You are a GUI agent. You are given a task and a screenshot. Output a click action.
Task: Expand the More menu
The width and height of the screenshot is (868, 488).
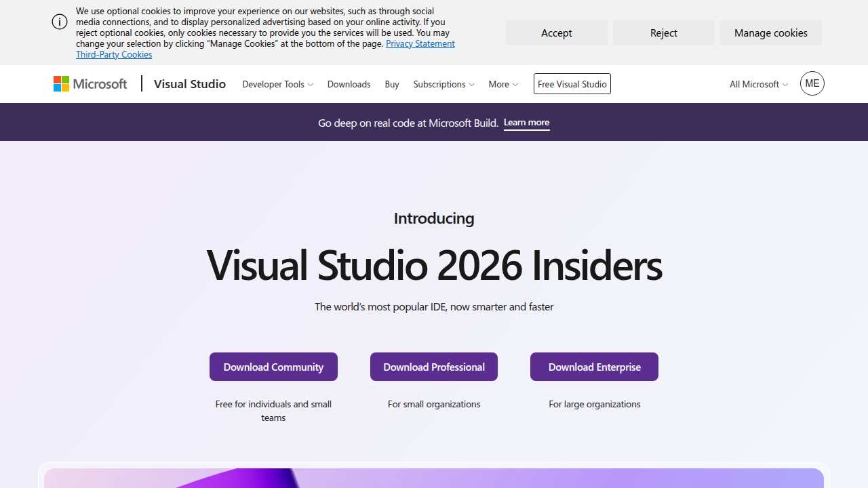[x=503, y=84]
